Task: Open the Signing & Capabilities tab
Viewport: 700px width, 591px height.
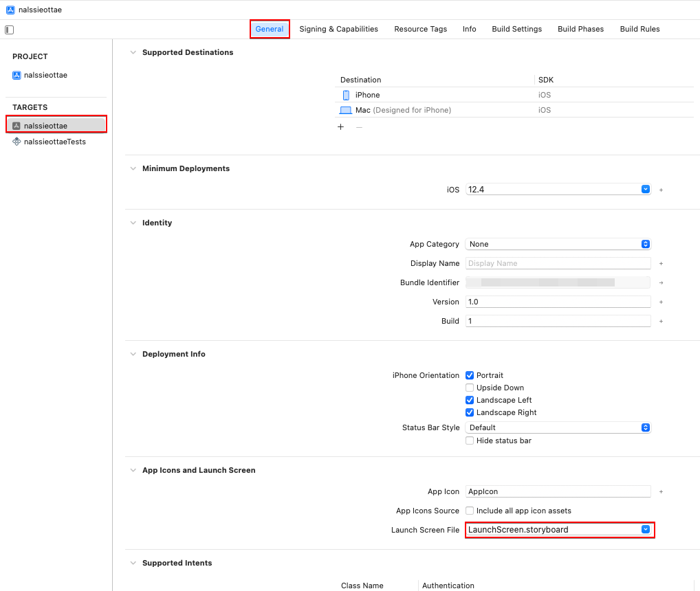Action: coord(338,29)
